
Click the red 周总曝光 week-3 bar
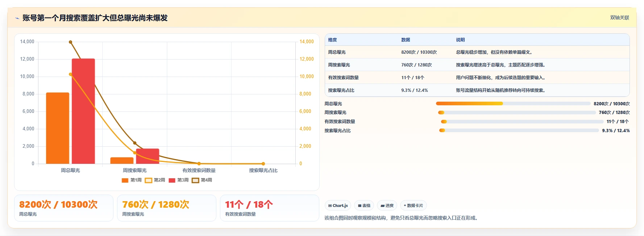pos(83,111)
